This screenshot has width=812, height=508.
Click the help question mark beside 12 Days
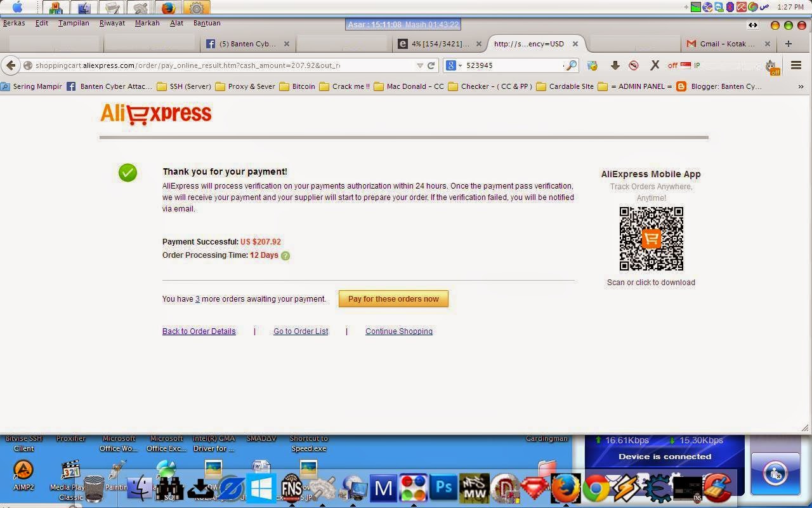[x=285, y=256]
